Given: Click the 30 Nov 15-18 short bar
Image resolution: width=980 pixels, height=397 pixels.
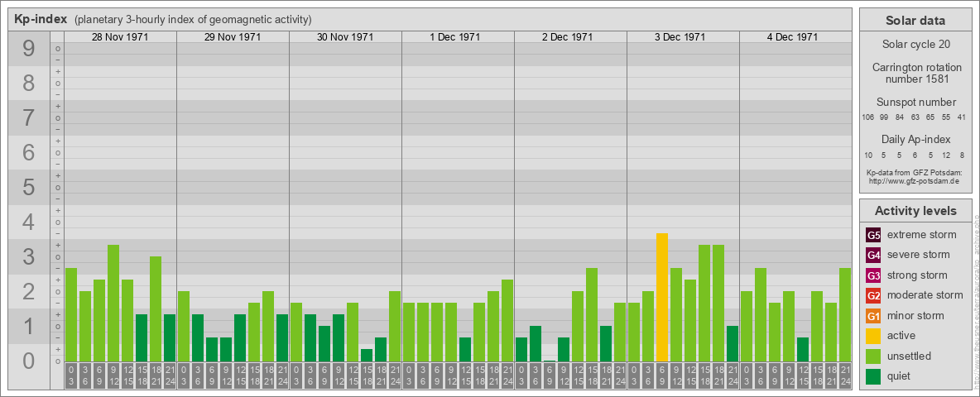Looking at the screenshot, I should pyautogui.click(x=366, y=355).
